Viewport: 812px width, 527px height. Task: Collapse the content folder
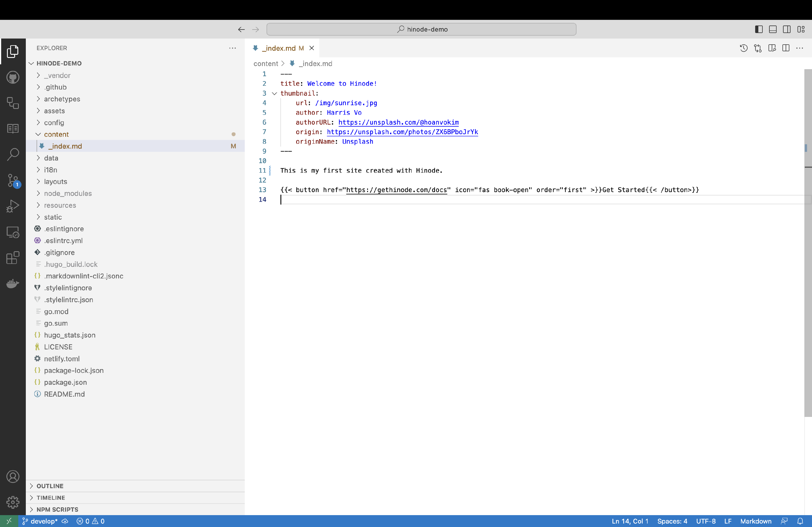[56, 134]
